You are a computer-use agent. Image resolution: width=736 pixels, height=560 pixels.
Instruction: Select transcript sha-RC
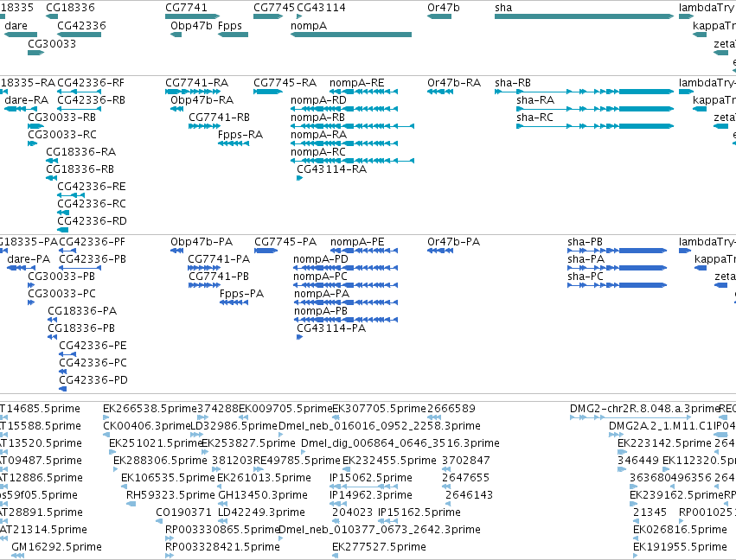595,126
